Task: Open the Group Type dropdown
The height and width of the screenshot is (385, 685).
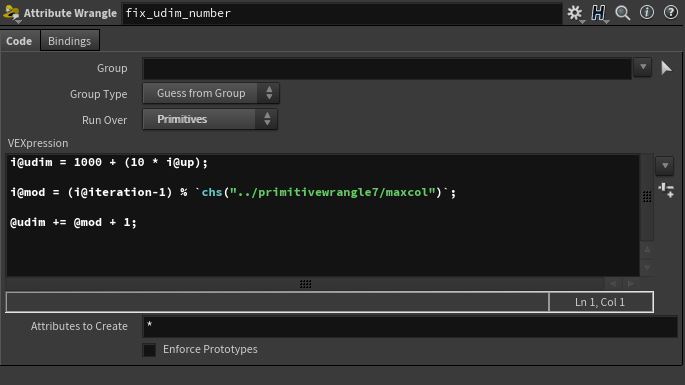Action: [211, 93]
